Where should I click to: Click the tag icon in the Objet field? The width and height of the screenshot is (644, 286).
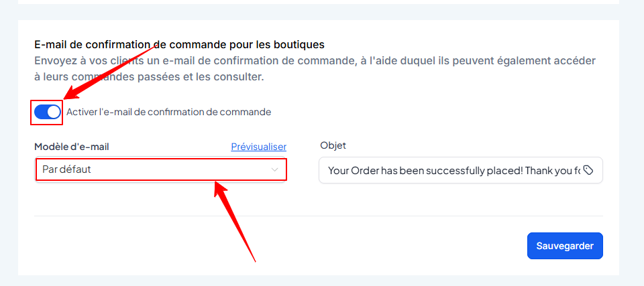[x=588, y=170]
